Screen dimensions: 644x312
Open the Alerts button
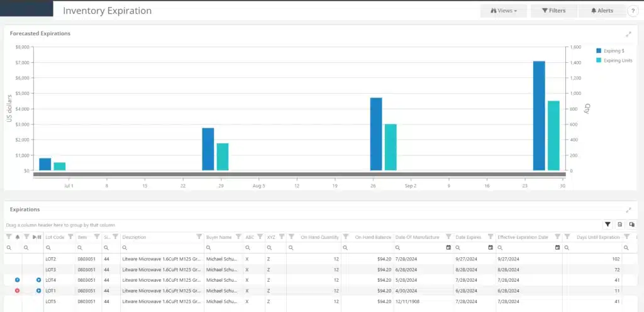[x=602, y=11]
